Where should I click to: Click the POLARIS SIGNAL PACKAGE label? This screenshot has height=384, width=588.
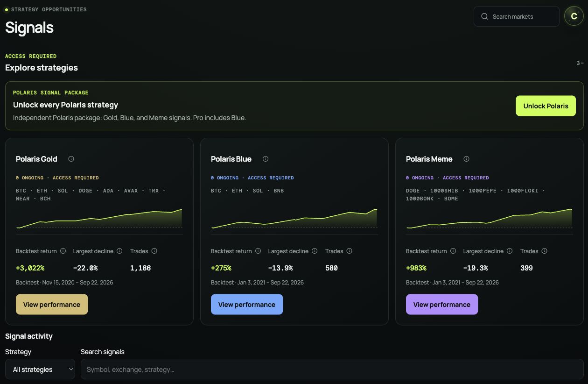click(x=51, y=92)
